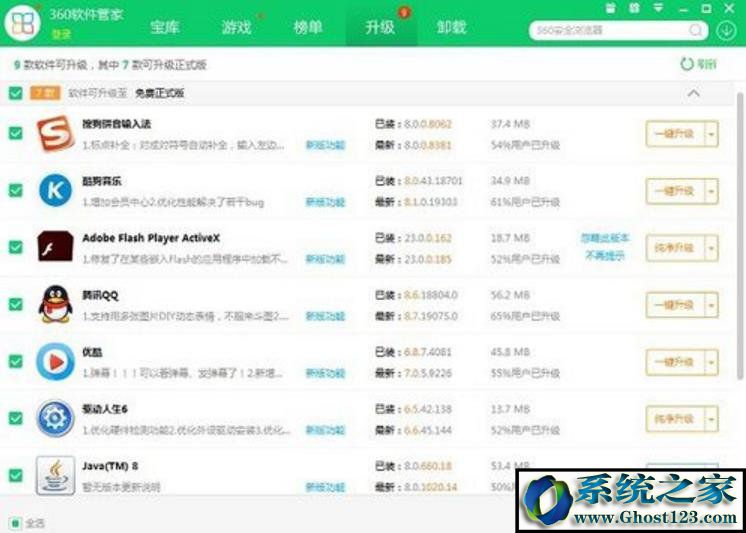Click the Sogou Pinyin input method icon
This screenshot has height=533, width=746.
point(56,133)
